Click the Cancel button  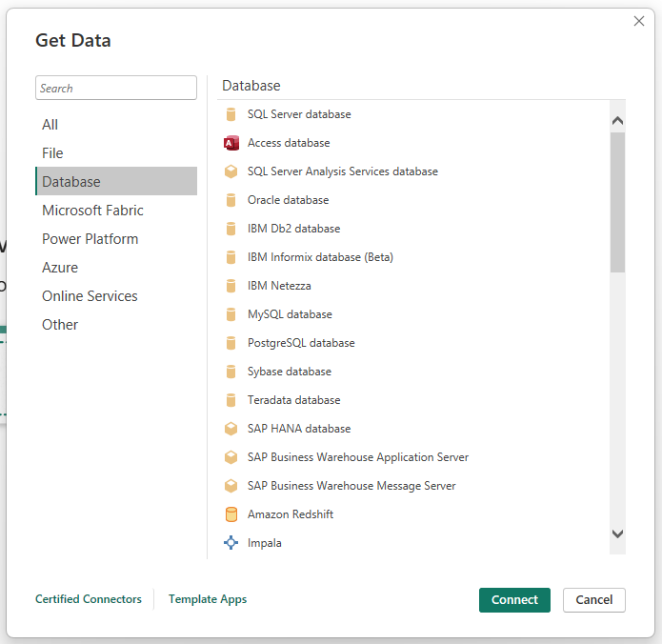pyautogui.click(x=594, y=599)
